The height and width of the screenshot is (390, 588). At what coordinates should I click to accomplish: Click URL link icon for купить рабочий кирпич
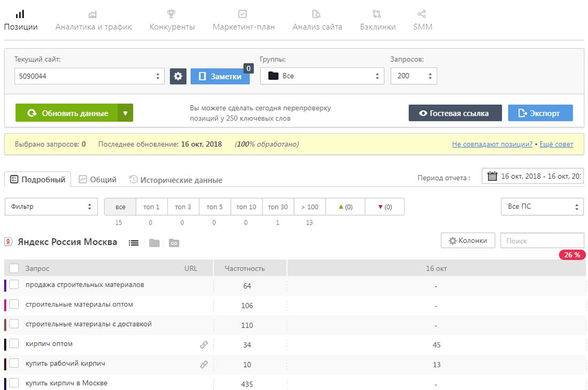(x=204, y=364)
